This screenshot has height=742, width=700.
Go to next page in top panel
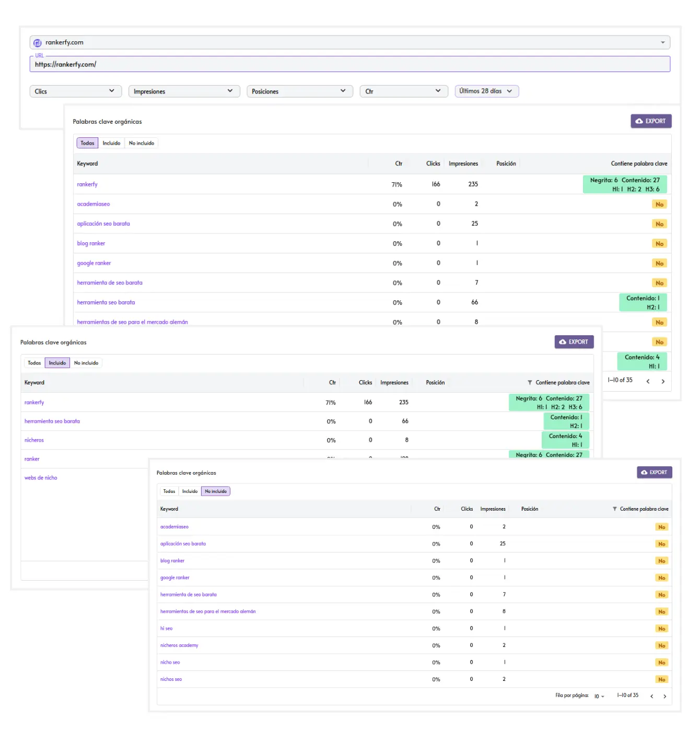663,381
